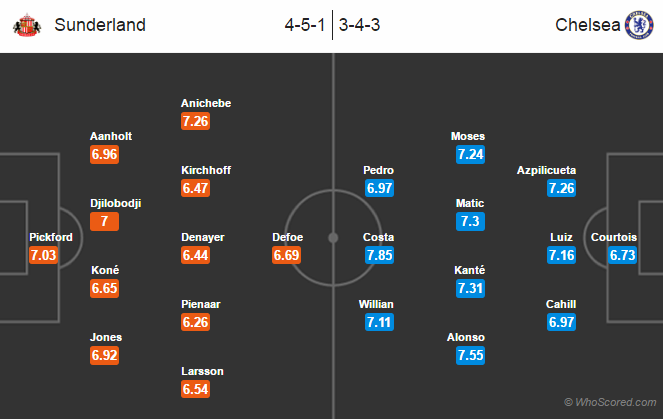This screenshot has width=663, height=419.
Task: Click the 4-5-1 formation label
Action: (305, 25)
